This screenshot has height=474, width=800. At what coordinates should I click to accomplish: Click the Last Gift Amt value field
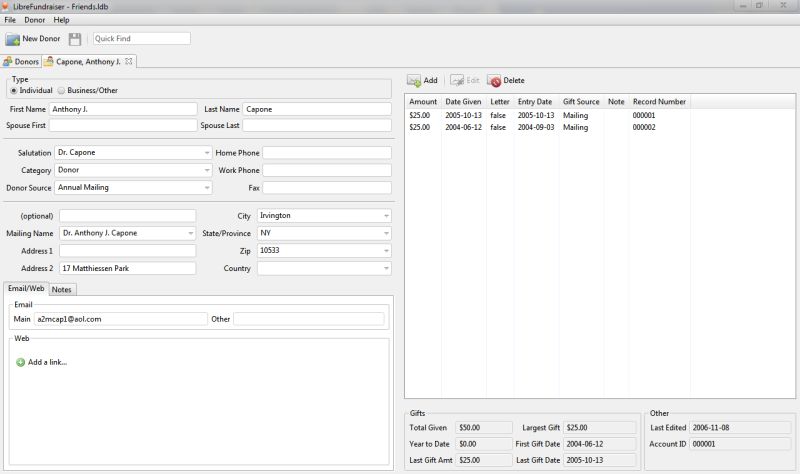[484, 460]
